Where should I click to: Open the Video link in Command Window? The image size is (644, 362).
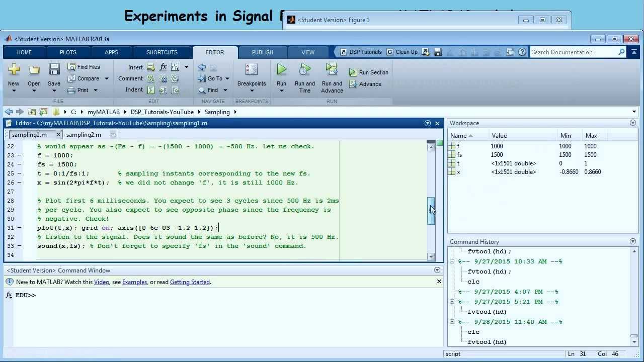coord(102,282)
